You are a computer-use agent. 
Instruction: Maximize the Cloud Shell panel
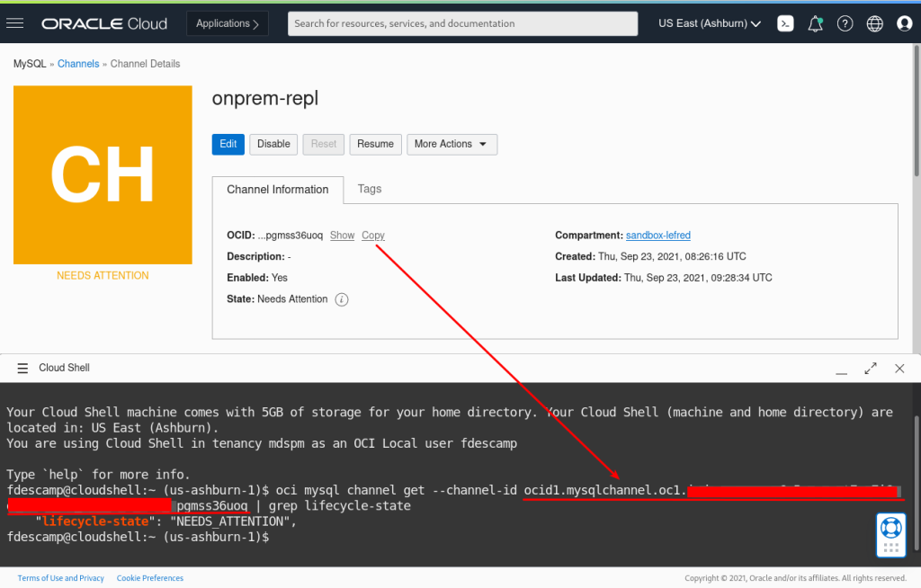click(x=871, y=369)
